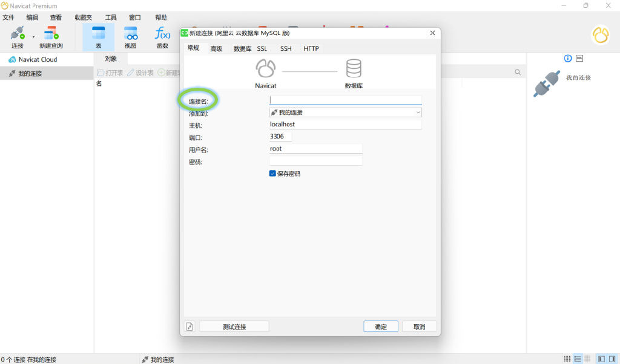Show the info panel icon
Screen dimensions: 620x364
click(568, 59)
